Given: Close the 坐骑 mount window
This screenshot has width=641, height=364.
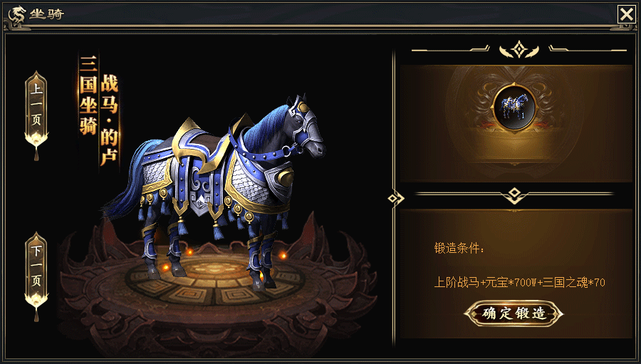Looking at the screenshot, I should tap(627, 15).
